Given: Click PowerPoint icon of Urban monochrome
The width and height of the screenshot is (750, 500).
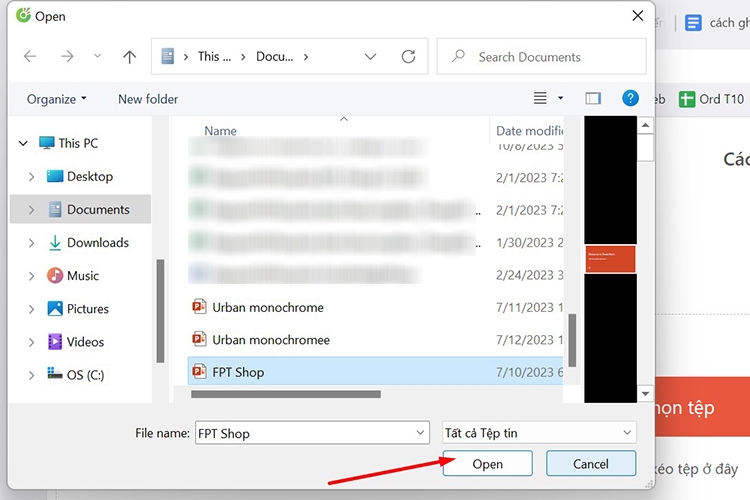Looking at the screenshot, I should tap(199, 306).
